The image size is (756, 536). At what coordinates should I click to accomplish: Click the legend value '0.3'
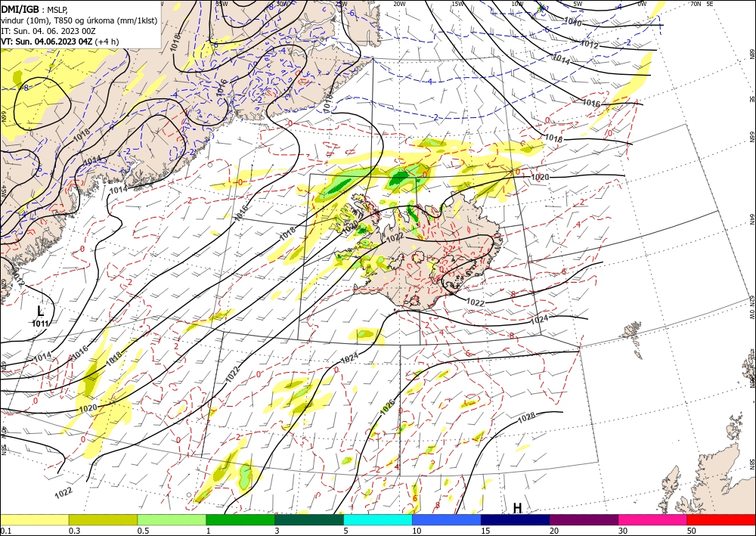74,531
